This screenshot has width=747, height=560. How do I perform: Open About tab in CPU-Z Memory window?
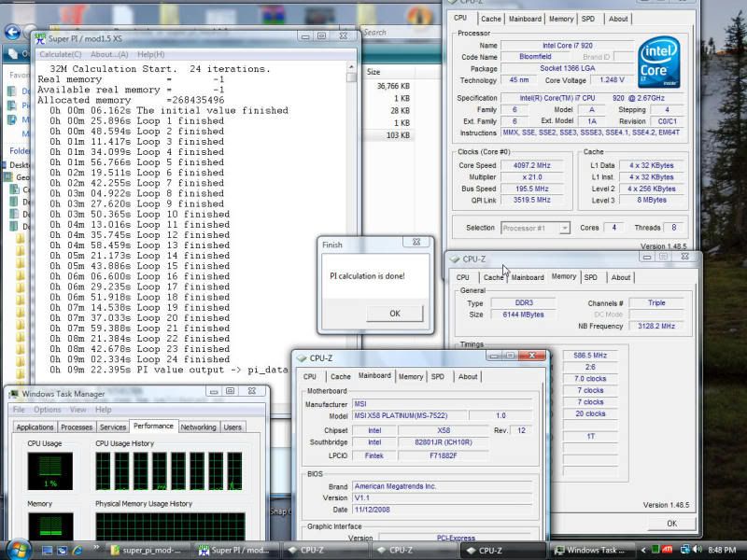pyautogui.click(x=621, y=277)
